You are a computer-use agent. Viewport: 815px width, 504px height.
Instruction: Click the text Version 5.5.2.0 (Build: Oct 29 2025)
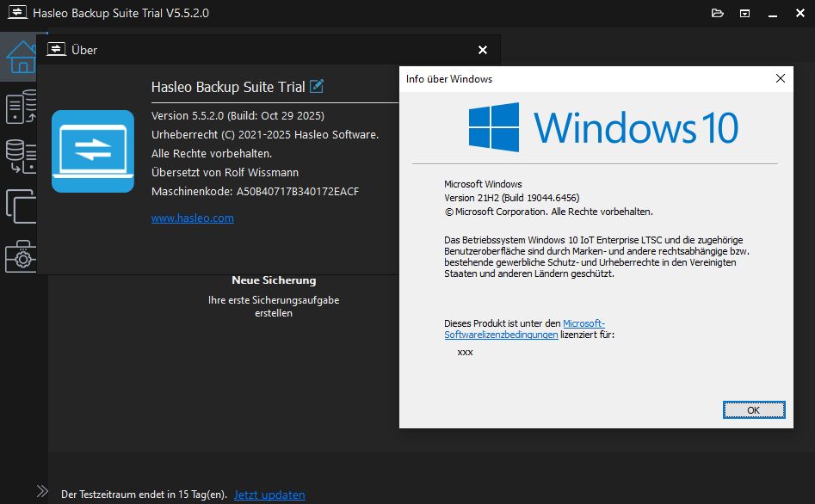click(238, 115)
